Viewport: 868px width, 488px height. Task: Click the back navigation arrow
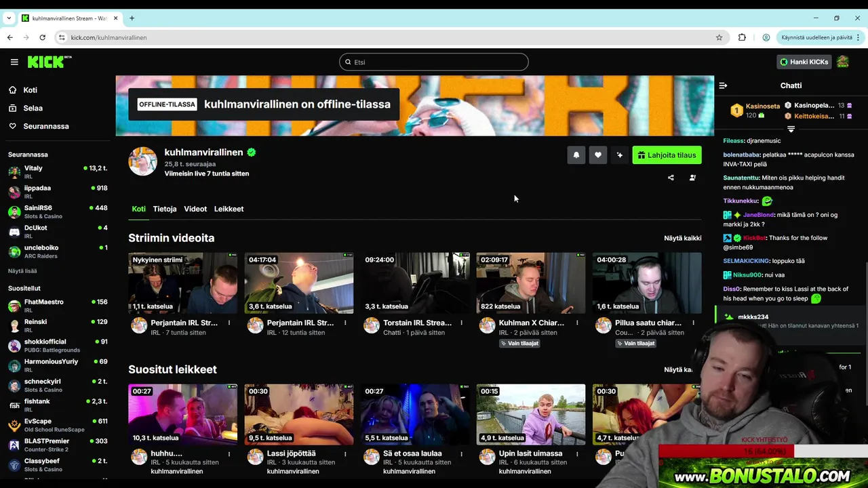click(x=9, y=37)
